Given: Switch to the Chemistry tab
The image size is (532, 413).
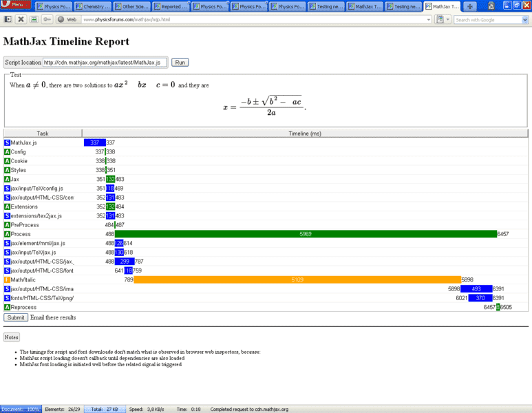Looking at the screenshot, I should tap(93, 6).
